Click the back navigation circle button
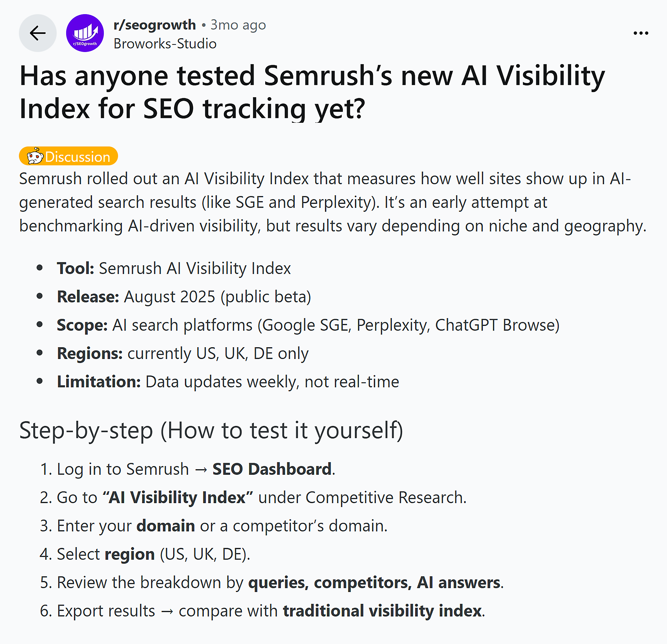Viewport: 667px width, 644px height. point(37,33)
